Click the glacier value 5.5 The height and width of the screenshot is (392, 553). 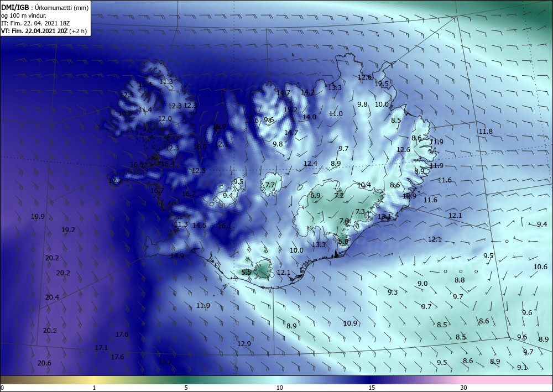(247, 272)
